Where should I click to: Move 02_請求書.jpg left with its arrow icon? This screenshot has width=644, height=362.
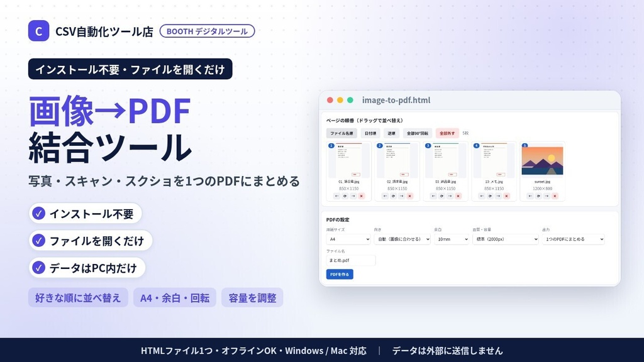click(386, 196)
